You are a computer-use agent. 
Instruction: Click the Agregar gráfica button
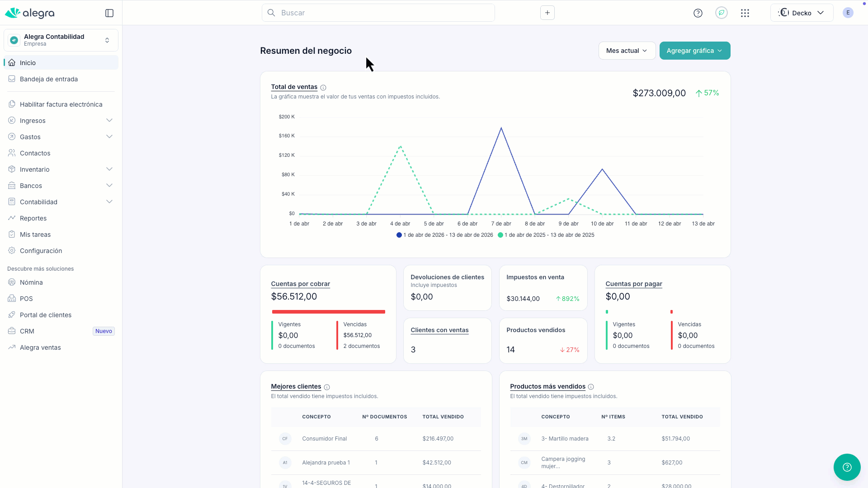pyautogui.click(x=694, y=51)
